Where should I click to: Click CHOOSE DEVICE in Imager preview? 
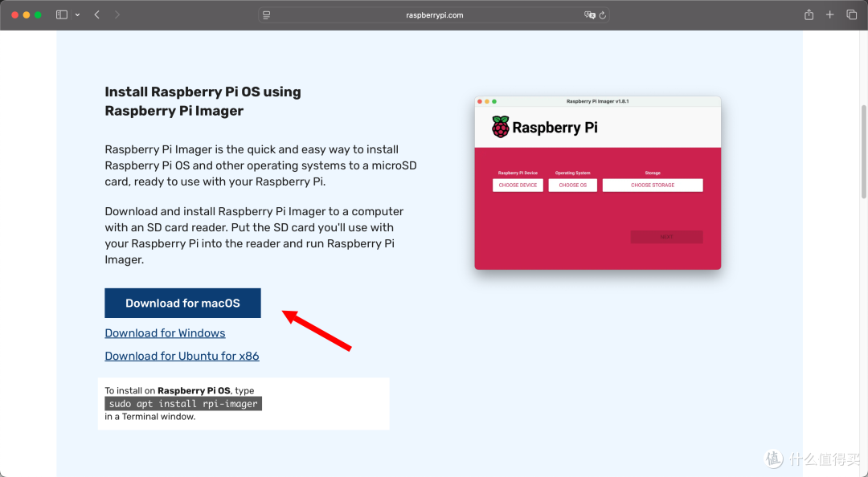click(518, 185)
